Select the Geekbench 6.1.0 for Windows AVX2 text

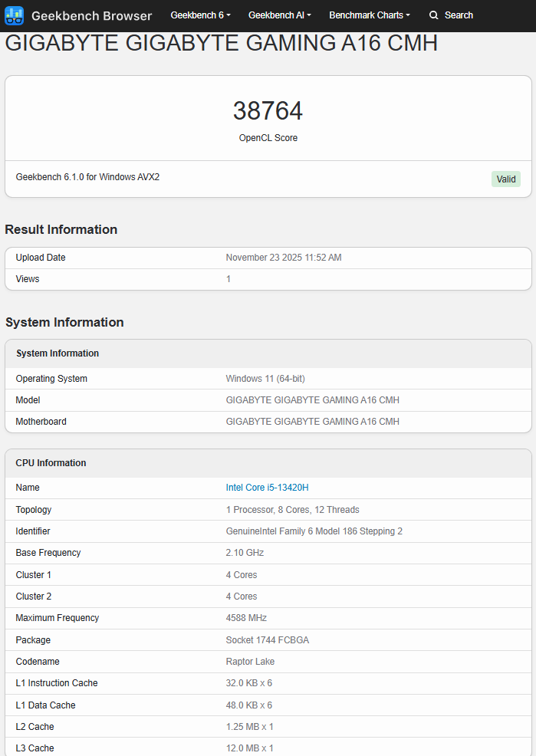(87, 177)
